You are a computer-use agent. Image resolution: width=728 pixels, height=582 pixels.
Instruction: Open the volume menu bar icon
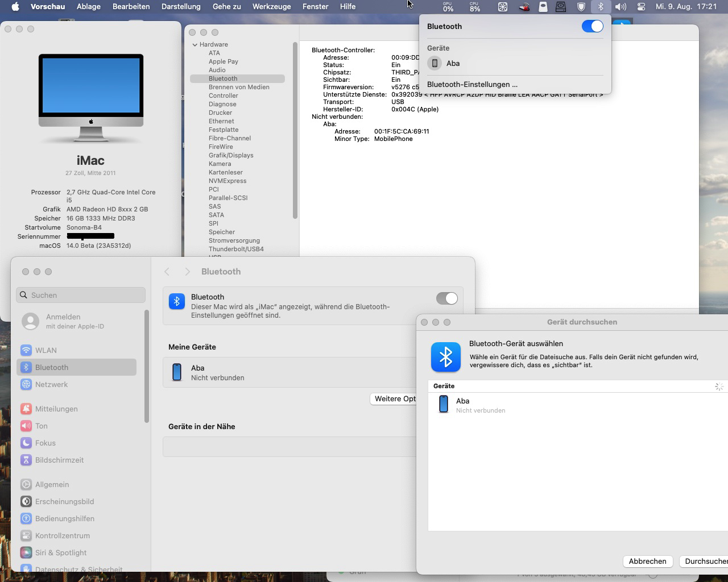pyautogui.click(x=621, y=7)
